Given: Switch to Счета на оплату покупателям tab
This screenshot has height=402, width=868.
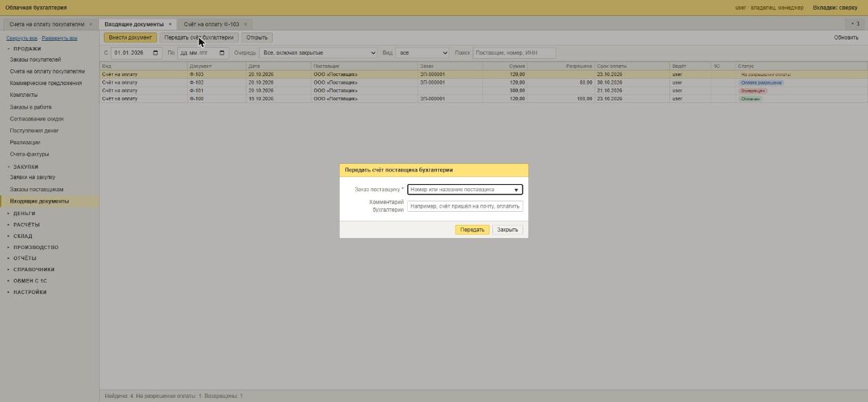Looking at the screenshot, I should click(47, 24).
